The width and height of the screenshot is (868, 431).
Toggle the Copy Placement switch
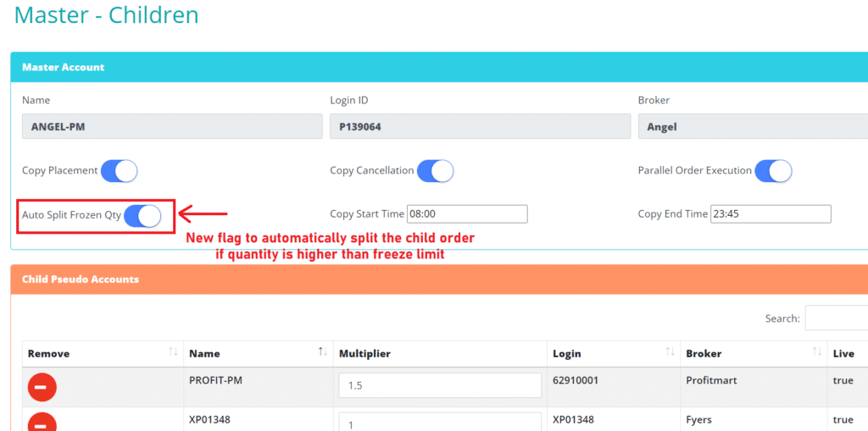click(x=119, y=171)
